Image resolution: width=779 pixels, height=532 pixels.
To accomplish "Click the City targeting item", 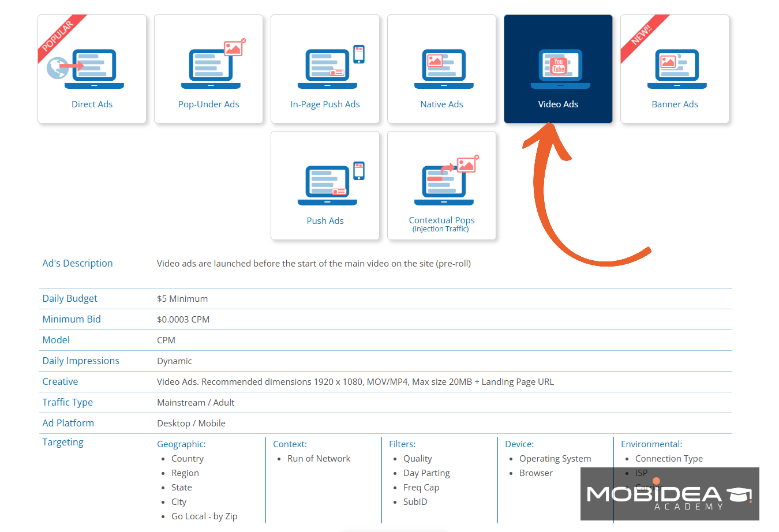I will pos(179,502).
